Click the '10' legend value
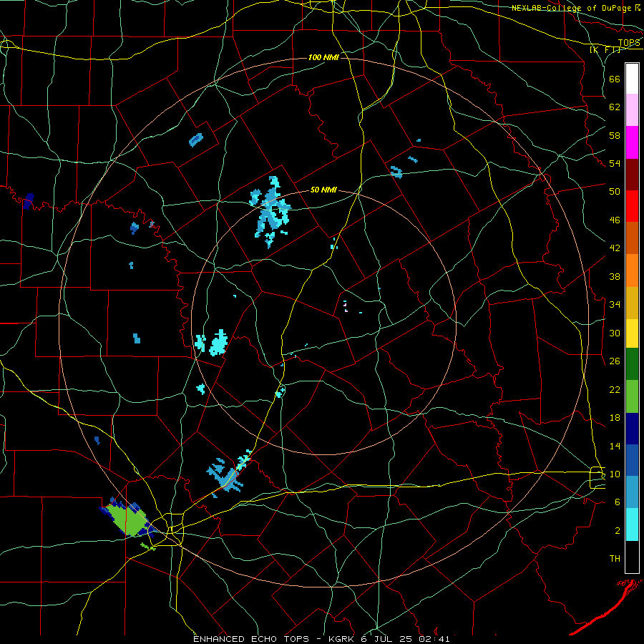Image resolution: width=644 pixels, height=644 pixels. (615, 474)
